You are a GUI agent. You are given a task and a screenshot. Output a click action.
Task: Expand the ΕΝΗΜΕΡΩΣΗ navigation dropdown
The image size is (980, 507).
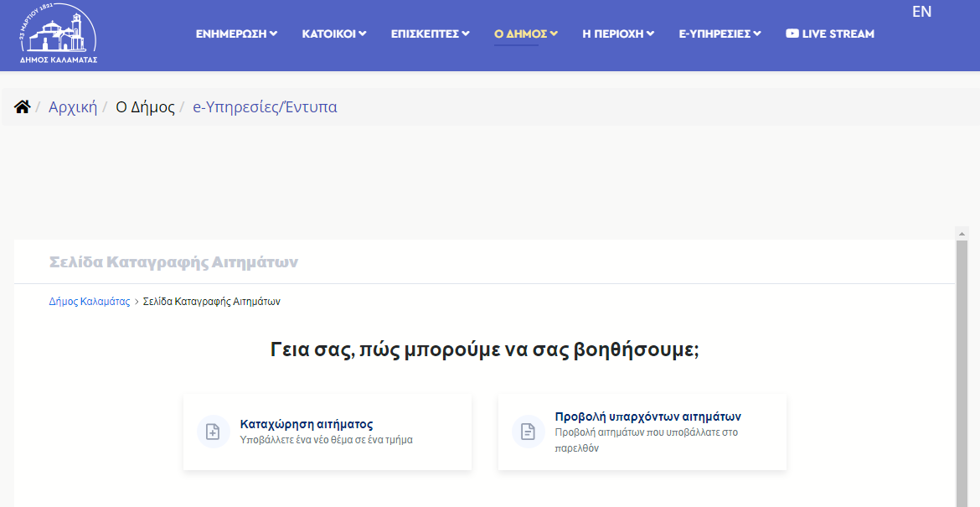(235, 34)
